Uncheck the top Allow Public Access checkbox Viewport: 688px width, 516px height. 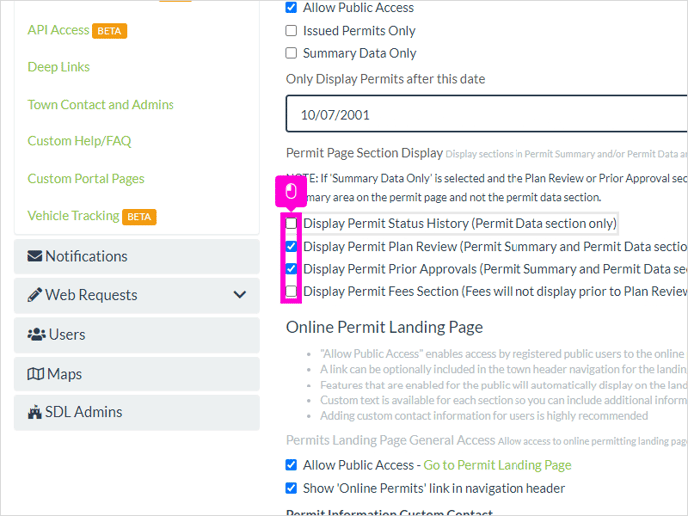pyautogui.click(x=291, y=7)
